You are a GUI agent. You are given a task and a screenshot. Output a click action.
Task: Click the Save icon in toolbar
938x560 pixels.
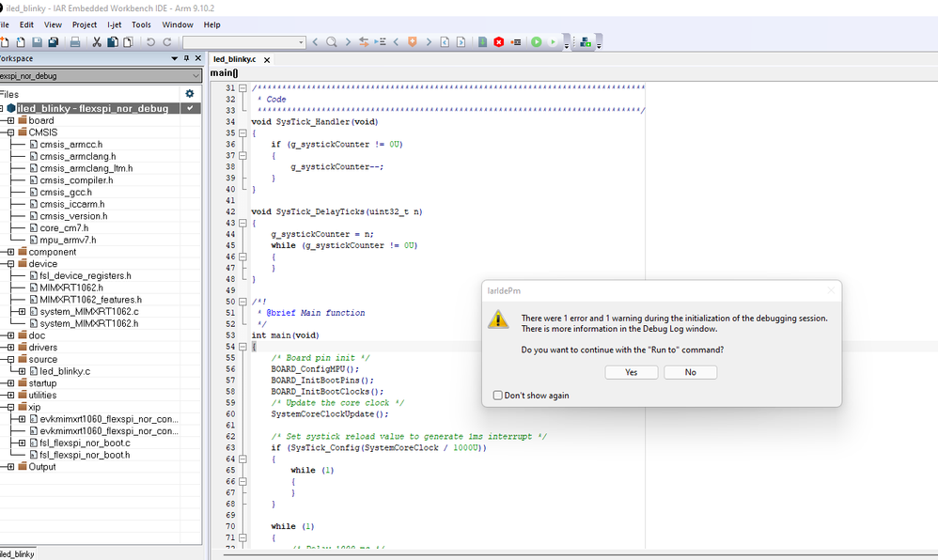click(37, 42)
